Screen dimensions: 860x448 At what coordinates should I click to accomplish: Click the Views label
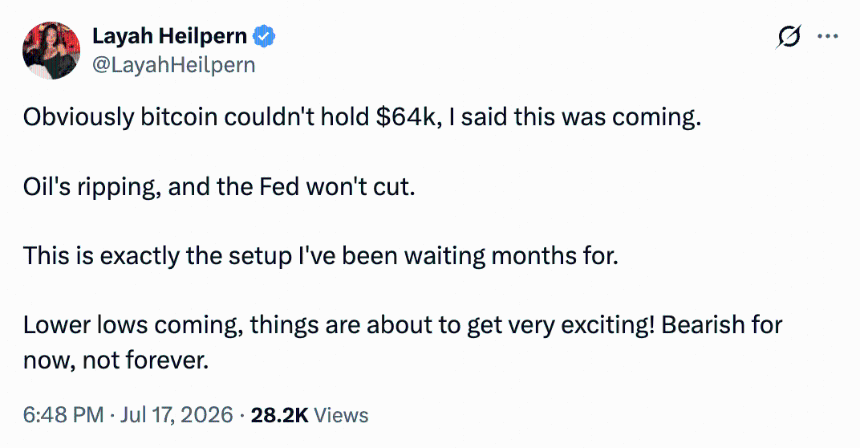click(341, 415)
